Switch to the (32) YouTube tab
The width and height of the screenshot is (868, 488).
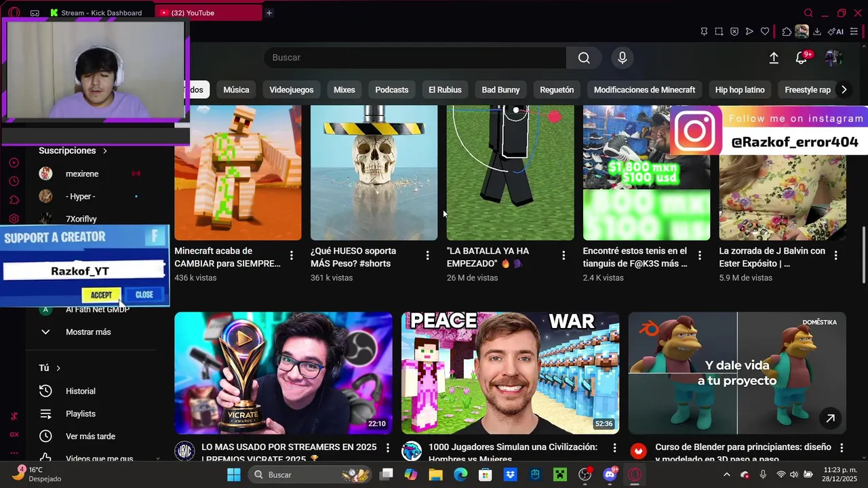tap(208, 13)
